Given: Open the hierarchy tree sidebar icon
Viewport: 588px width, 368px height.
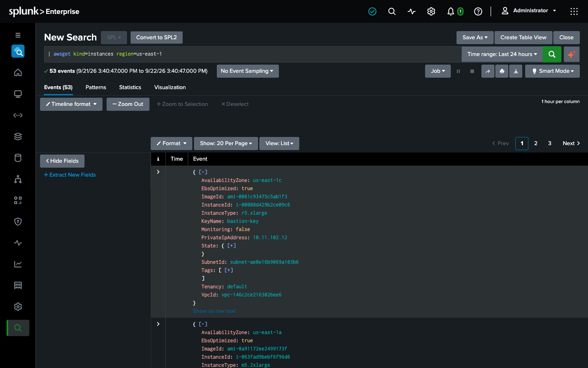Looking at the screenshot, I should pos(18,179).
